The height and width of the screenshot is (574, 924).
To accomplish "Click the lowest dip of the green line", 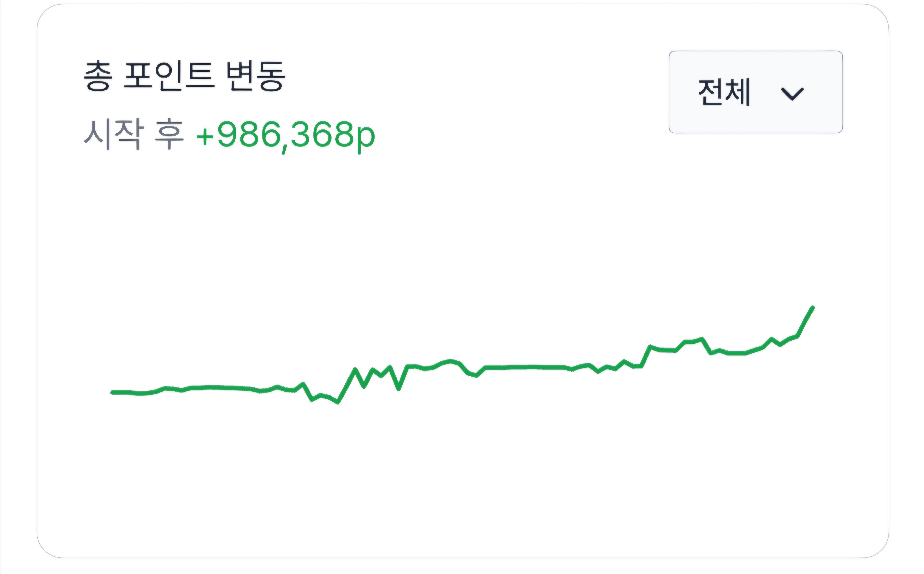I will pyautogui.click(x=338, y=402).
